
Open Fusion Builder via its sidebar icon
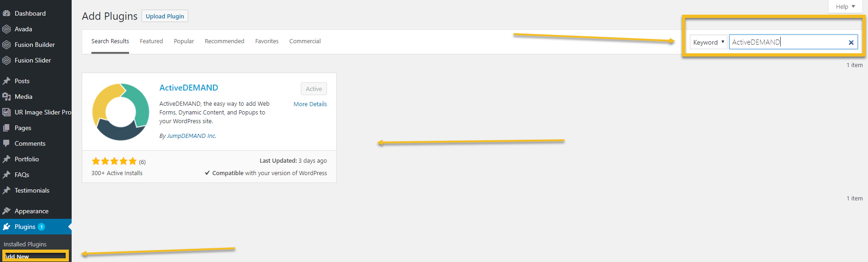(x=6, y=45)
